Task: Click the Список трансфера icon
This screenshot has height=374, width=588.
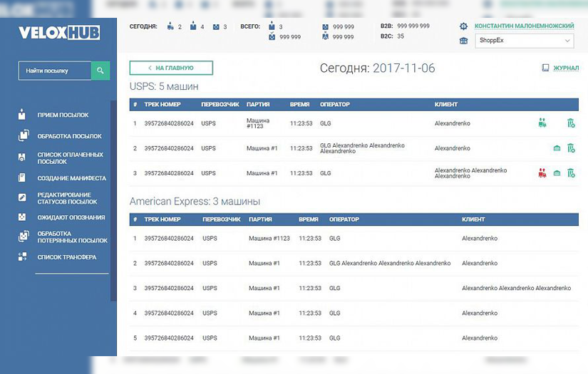Action: [x=22, y=256]
